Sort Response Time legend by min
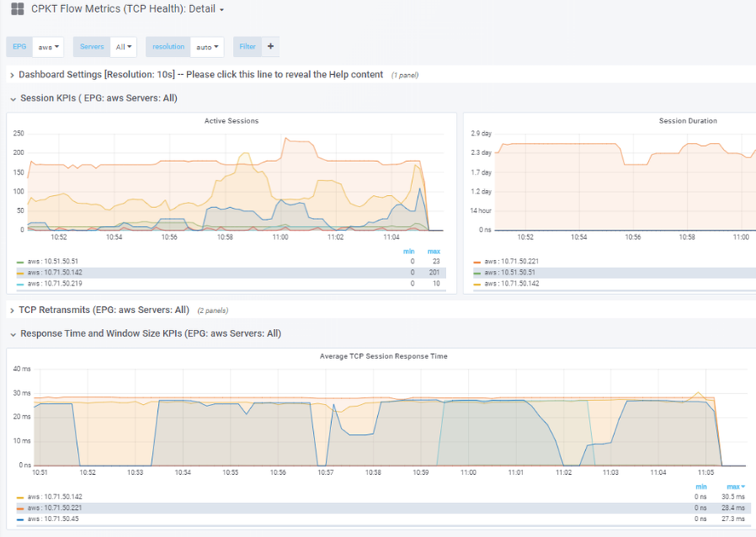The height and width of the screenshot is (537, 756). (701, 487)
